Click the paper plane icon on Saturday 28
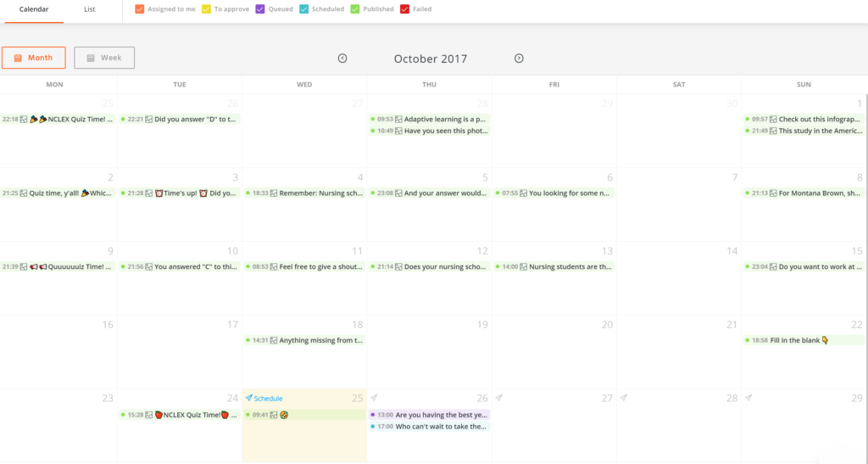The height and width of the screenshot is (464, 868). [x=623, y=398]
